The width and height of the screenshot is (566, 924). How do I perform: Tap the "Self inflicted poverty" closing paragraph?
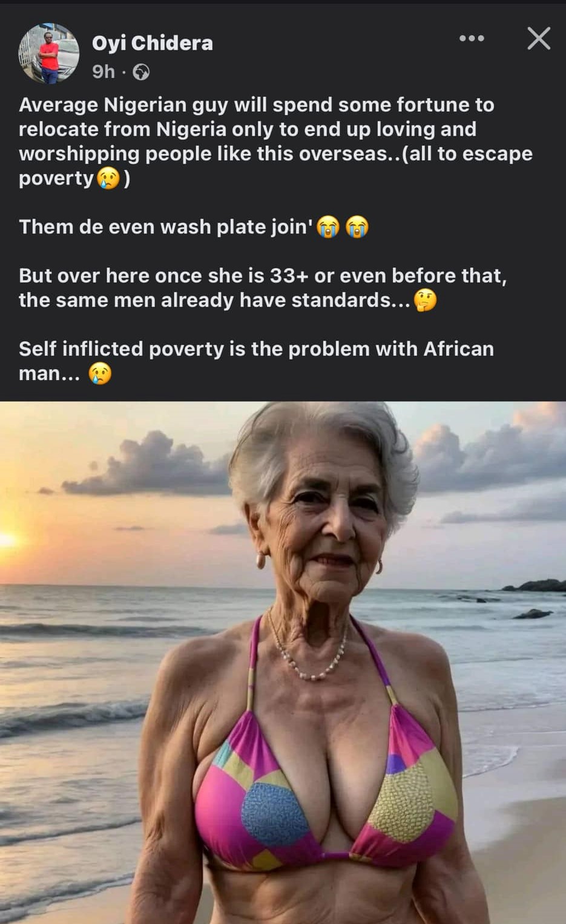pyautogui.click(x=256, y=361)
